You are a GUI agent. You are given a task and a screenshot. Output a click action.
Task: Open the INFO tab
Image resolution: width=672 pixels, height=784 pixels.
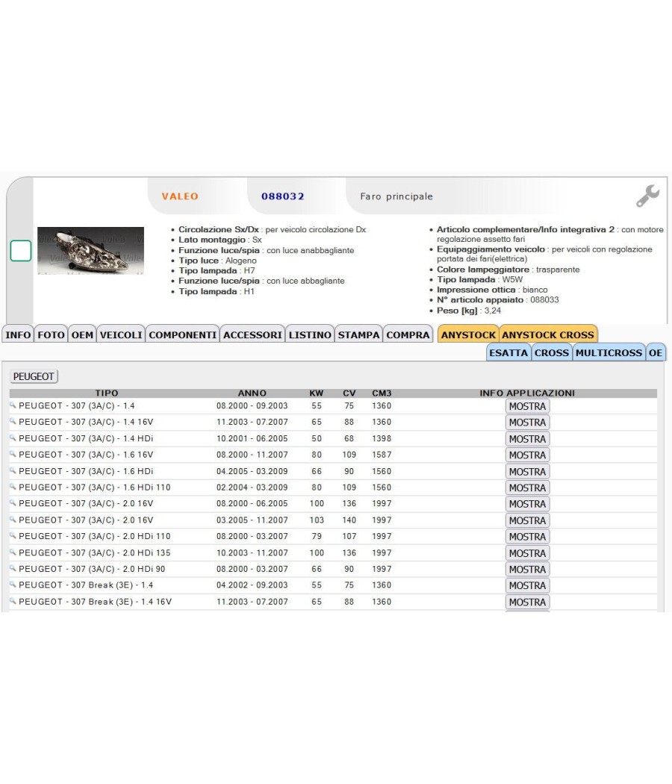click(18, 335)
